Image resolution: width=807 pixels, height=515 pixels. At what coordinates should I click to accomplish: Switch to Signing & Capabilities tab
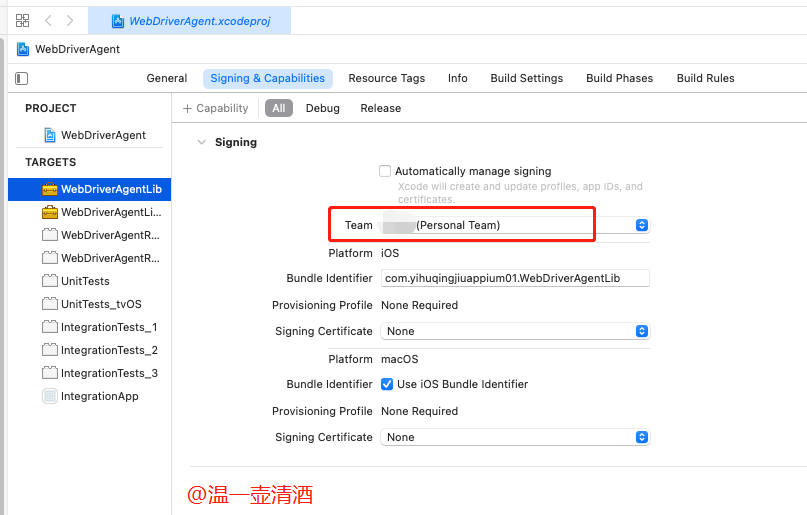(x=268, y=78)
